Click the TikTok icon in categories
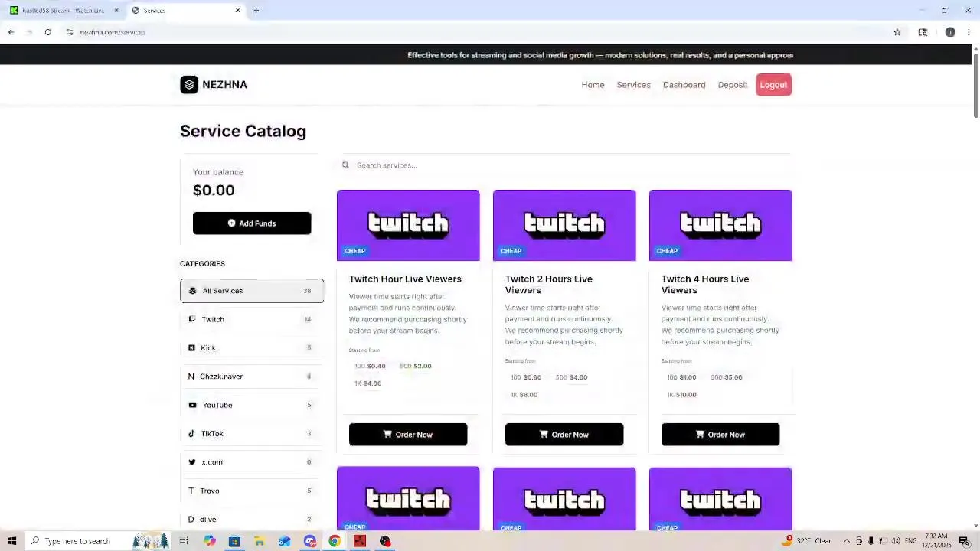Viewport: 980px width, 551px height. point(191,434)
